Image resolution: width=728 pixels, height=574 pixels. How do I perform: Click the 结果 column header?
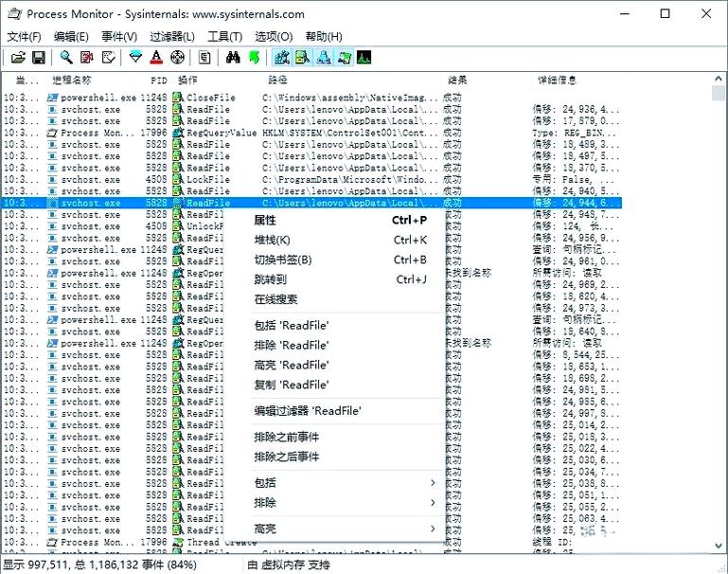(x=457, y=80)
